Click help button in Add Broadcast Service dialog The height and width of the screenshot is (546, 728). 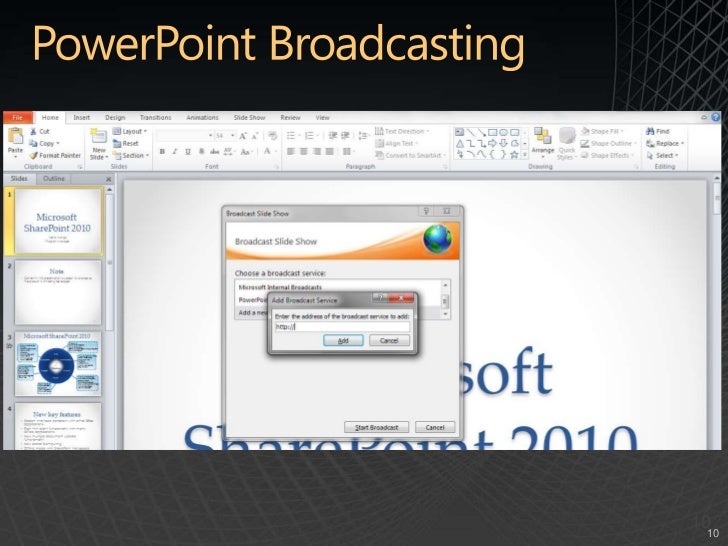(x=379, y=298)
